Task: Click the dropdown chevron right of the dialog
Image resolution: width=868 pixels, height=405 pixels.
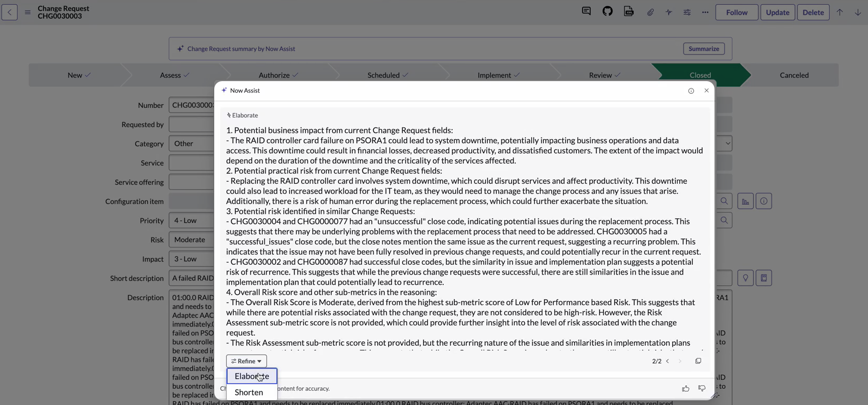Action: pos(727,143)
